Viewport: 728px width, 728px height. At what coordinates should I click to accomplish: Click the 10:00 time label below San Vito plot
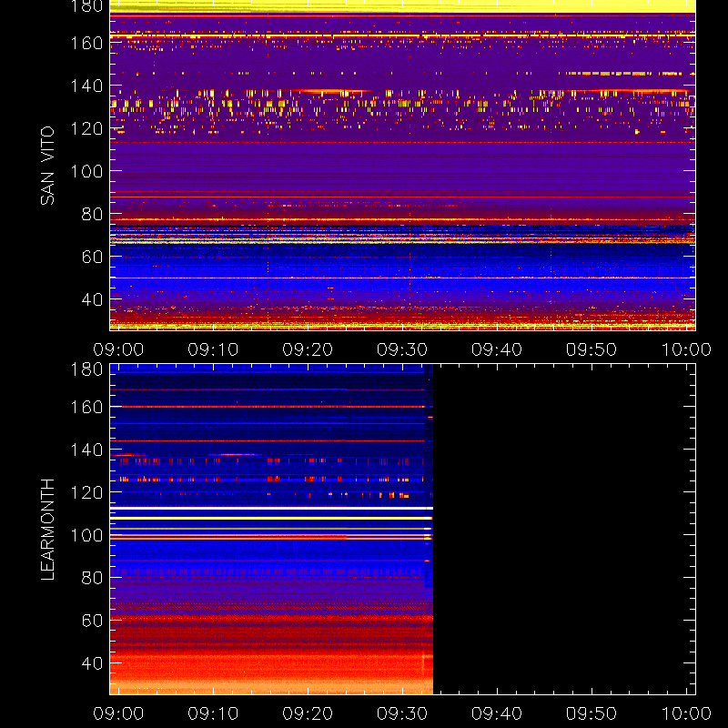(686, 349)
